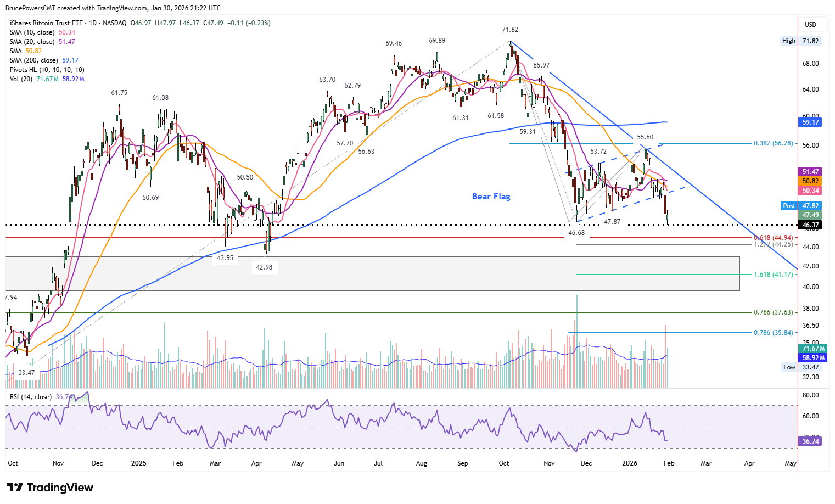
Task: Click the Vol (20) indicator legend
Action: [47, 79]
